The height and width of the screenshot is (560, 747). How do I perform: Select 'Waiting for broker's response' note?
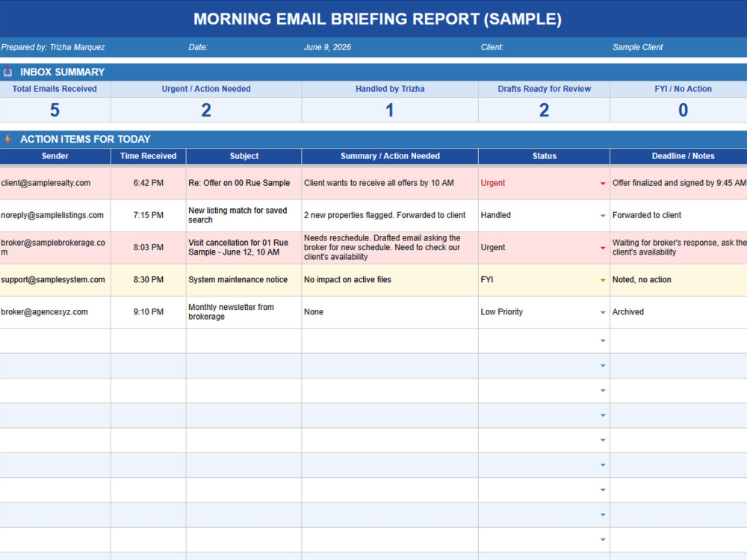(x=678, y=248)
